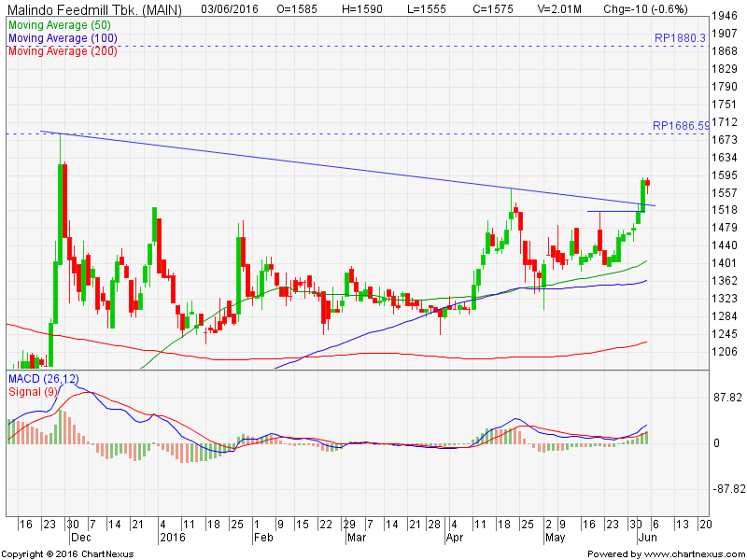Click the volume value 'V=2.01M'
This screenshot has height=560, width=747.
[559, 8]
